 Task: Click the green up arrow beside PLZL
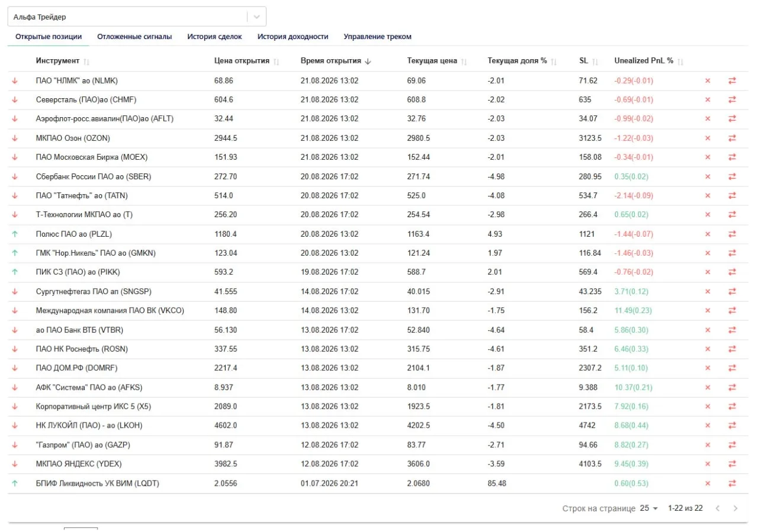tap(15, 234)
